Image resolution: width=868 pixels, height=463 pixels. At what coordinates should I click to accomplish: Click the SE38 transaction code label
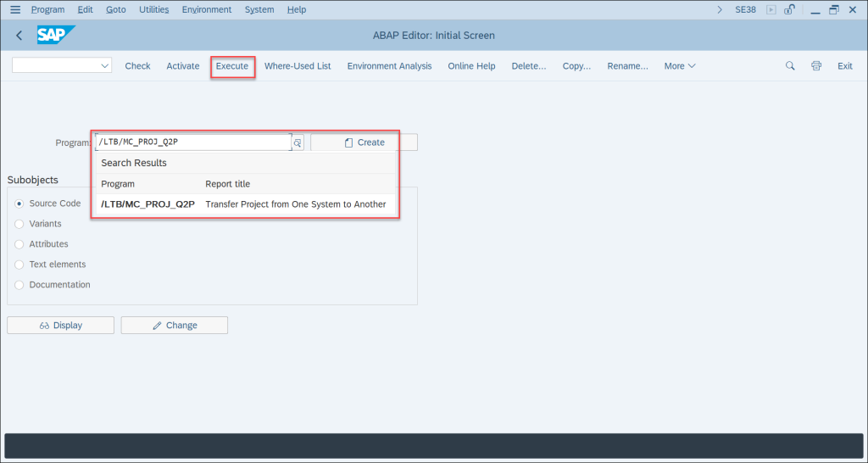[x=745, y=9]
